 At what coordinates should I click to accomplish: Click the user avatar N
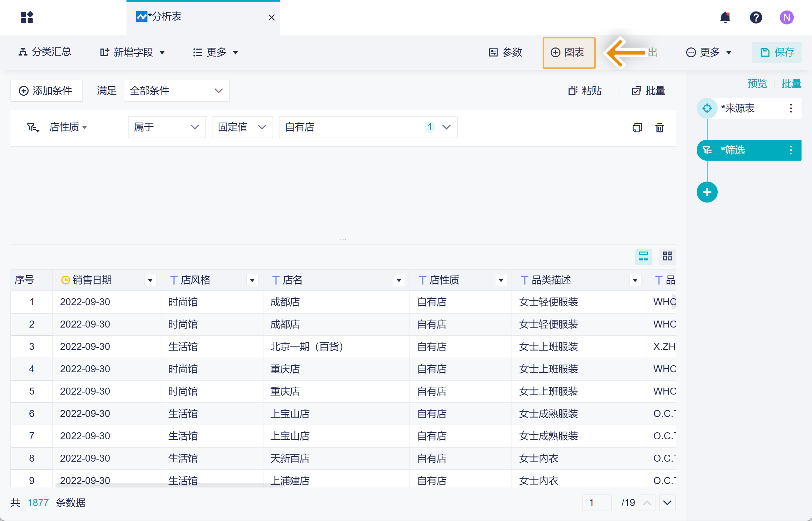coord(786,17)
